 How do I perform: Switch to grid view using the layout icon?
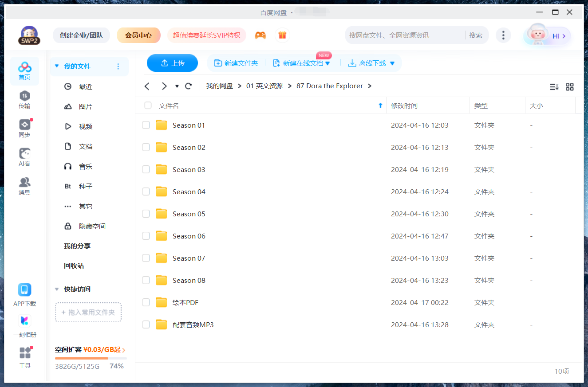coord(570,87)
